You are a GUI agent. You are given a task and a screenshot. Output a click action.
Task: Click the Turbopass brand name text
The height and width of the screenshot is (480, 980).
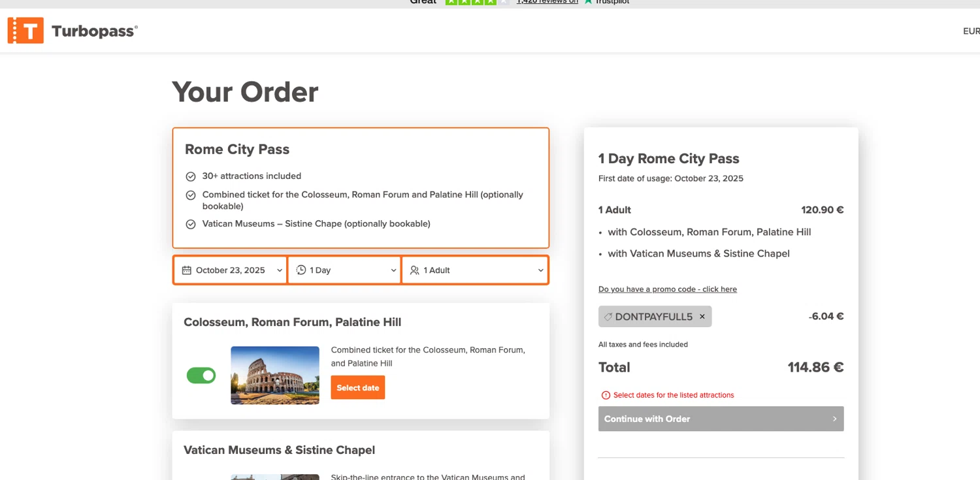[x=94, y=31]
